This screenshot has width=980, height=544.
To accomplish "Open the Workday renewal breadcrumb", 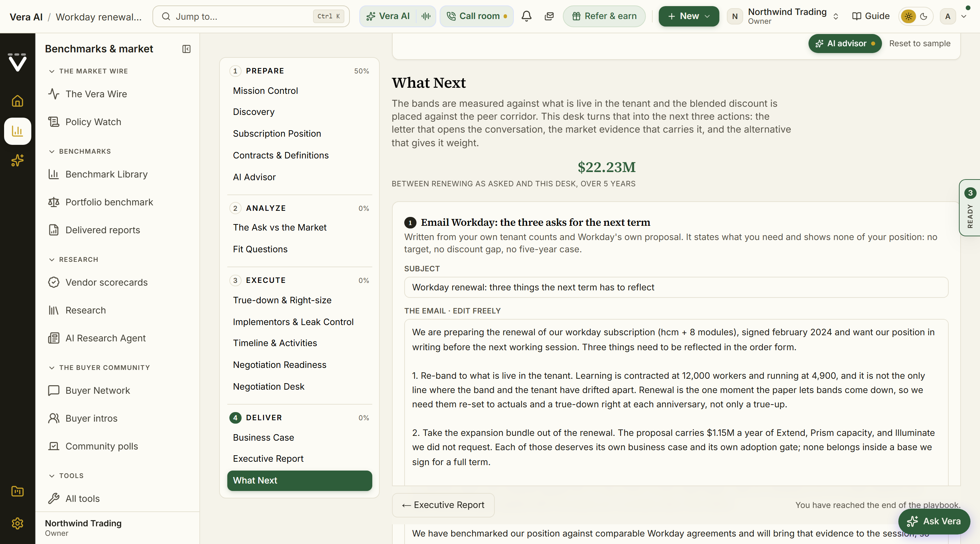I will [x=99, y=17].
